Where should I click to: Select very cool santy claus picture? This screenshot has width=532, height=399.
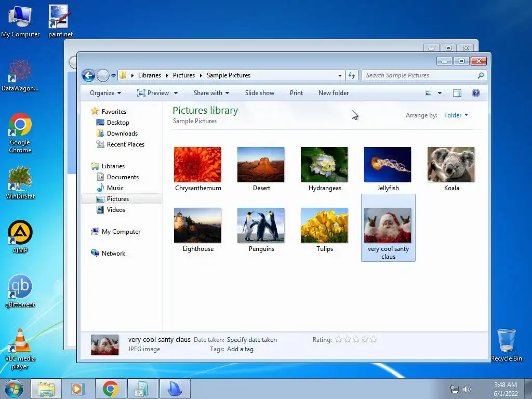point(388,228)
